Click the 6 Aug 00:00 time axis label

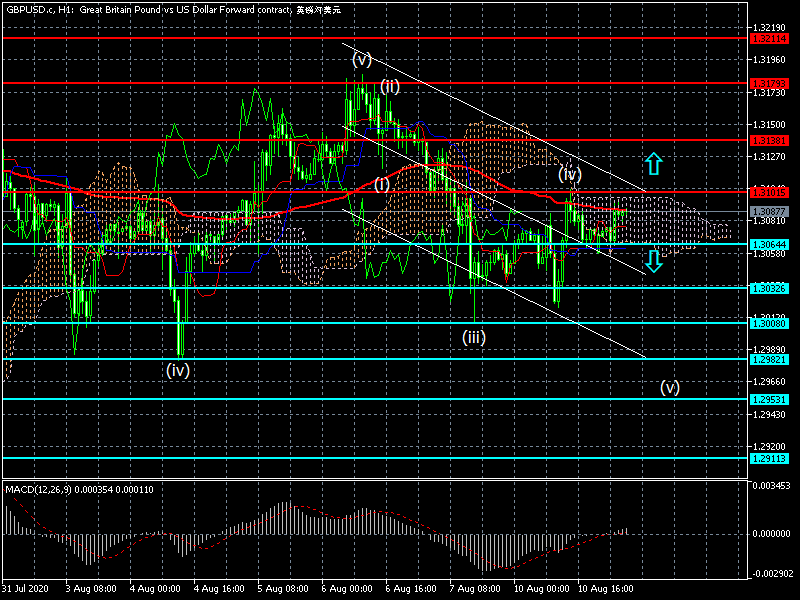point(349,589)
